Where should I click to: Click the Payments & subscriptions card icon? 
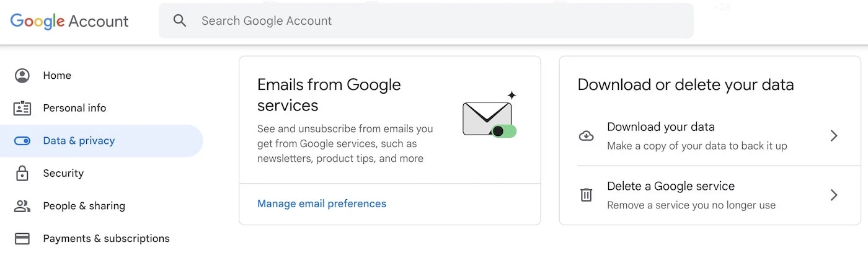pos(22,238)
